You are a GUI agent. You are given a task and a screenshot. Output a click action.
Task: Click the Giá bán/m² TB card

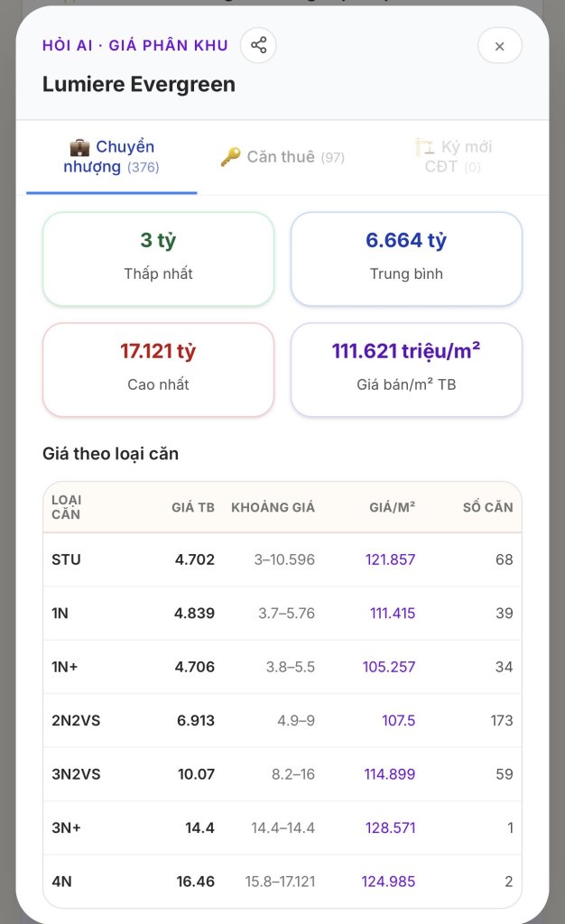[406, 369]
